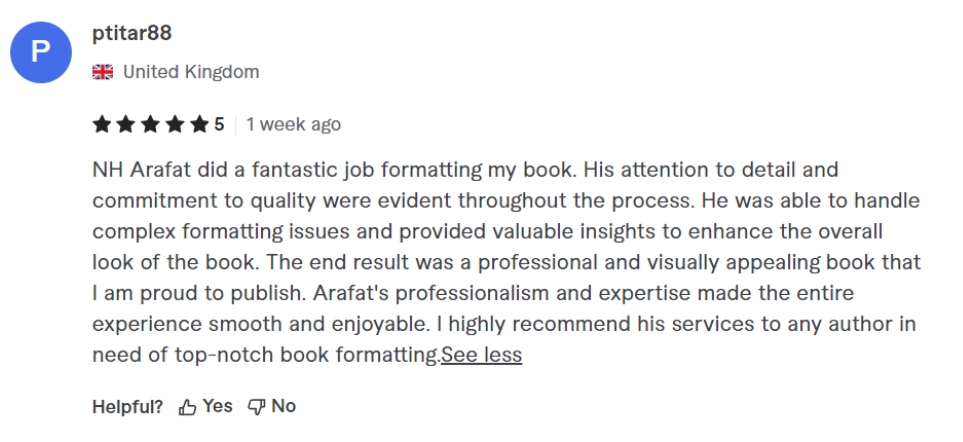Click the thumbs-up icon
The width and height of the screenshot is (963, 442).
187,407
